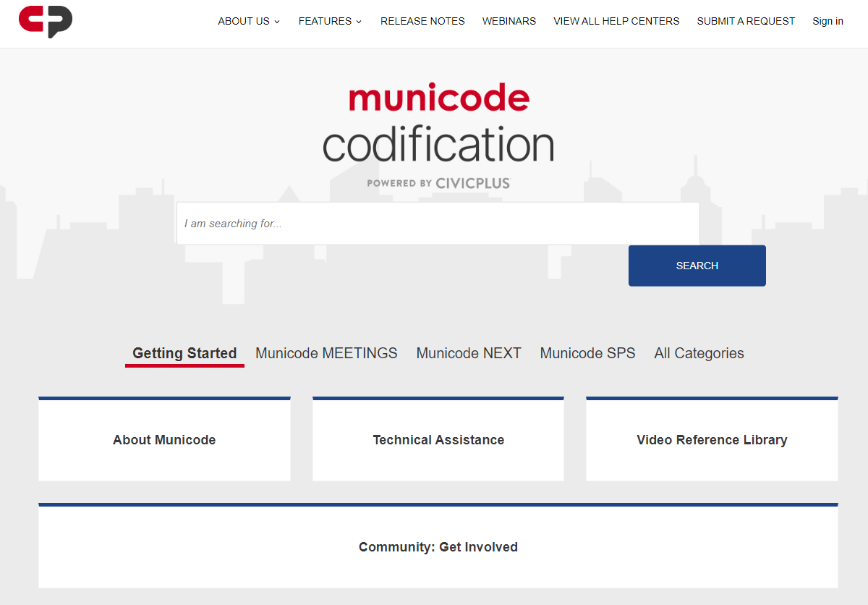Open the Community: Get Involved card

(438, 546)
